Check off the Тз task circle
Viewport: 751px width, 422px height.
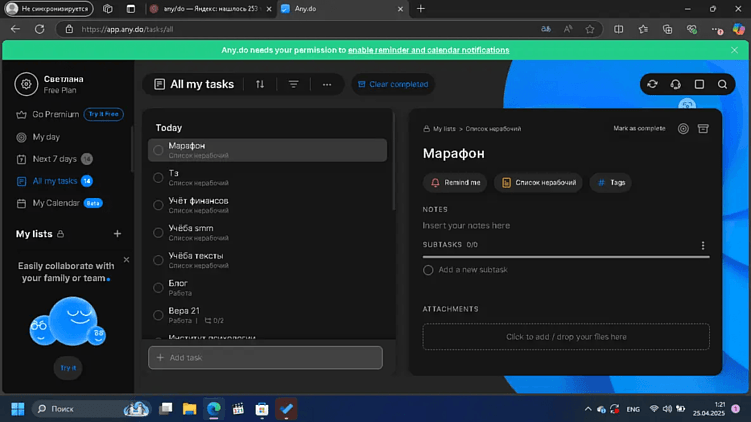tap(158, 178)
